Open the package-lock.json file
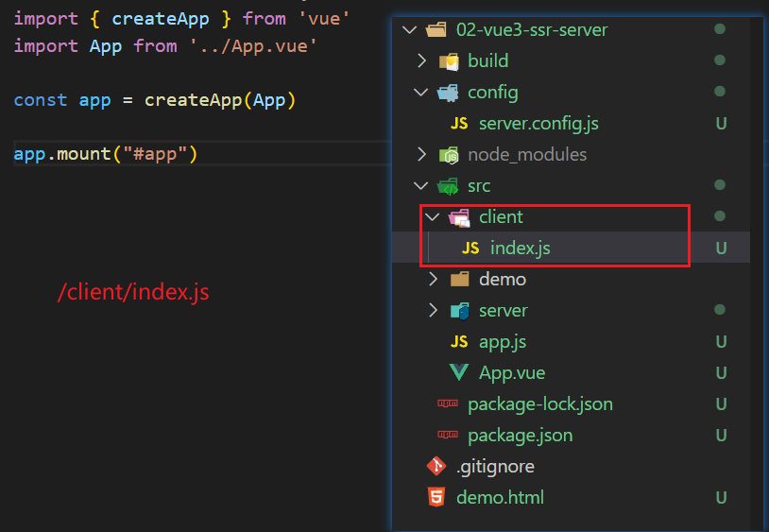769x532 pixels. click(540, 404)
